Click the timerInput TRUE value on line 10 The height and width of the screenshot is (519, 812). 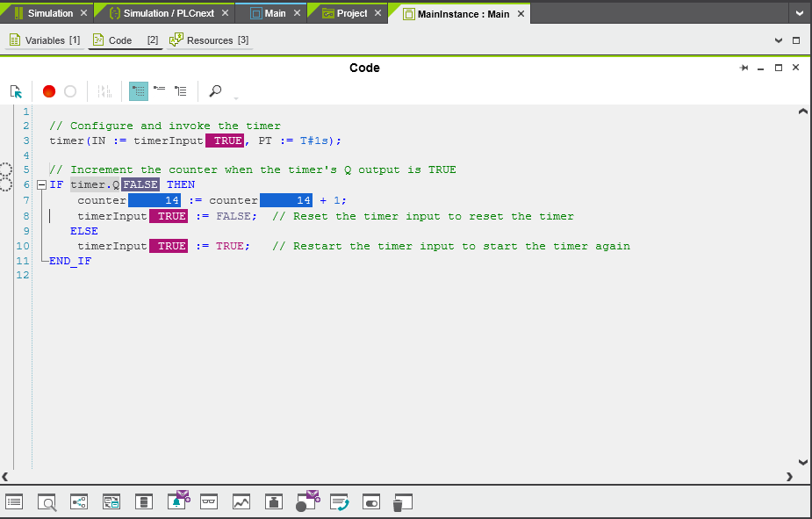tap(169, 246)
